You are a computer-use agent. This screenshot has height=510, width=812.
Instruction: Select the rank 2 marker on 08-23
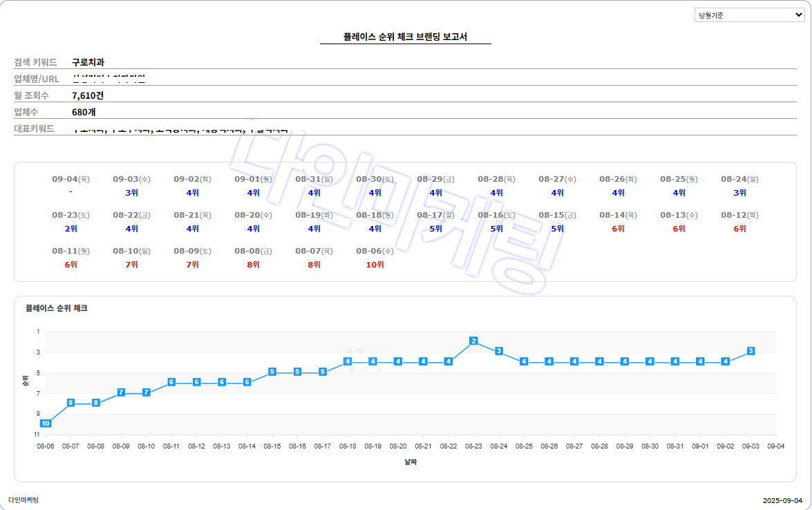(x=473, y=341)
